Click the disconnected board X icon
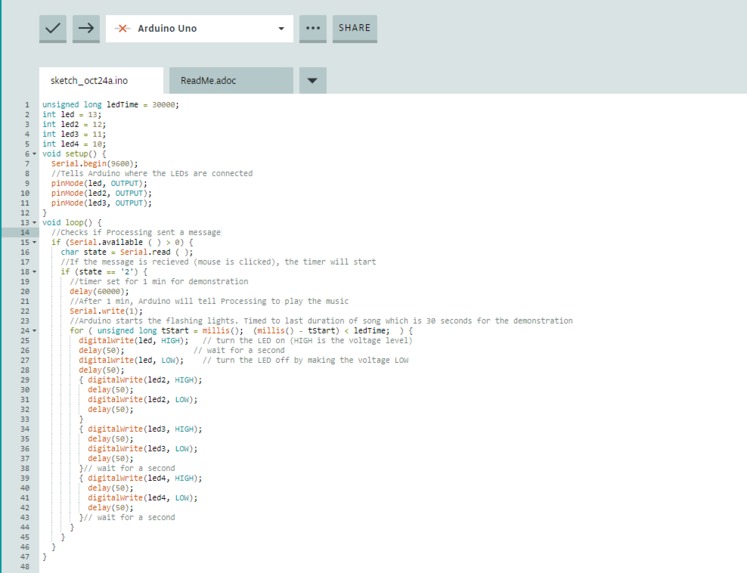The height and width of the screenshot is (573, 747). (x=122, y=29)
